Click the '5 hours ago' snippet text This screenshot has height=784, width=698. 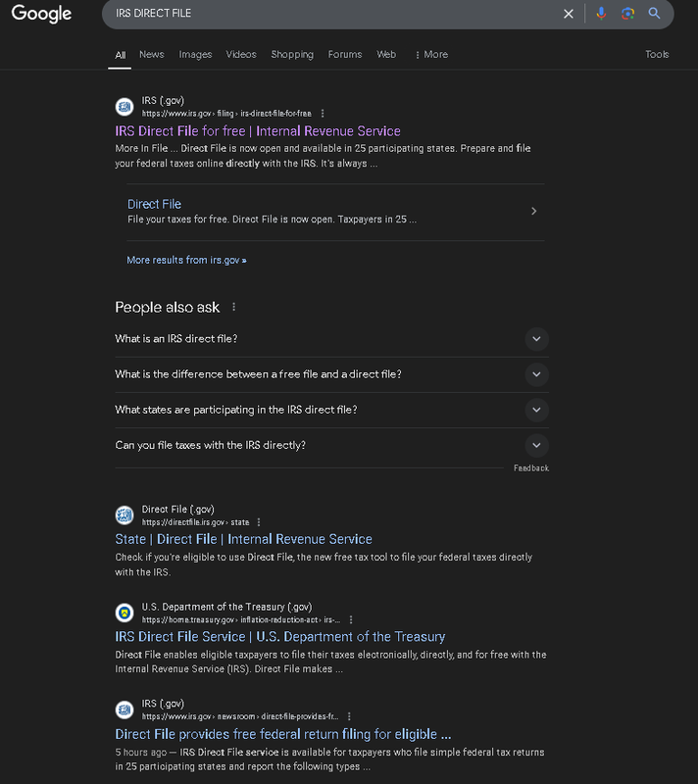point(141,752)
